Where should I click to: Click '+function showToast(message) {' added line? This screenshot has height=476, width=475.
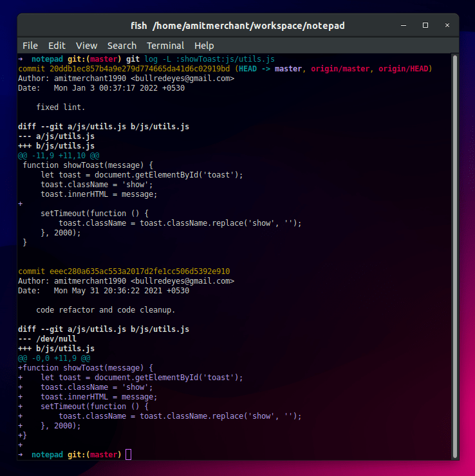(x=86, y=368)
